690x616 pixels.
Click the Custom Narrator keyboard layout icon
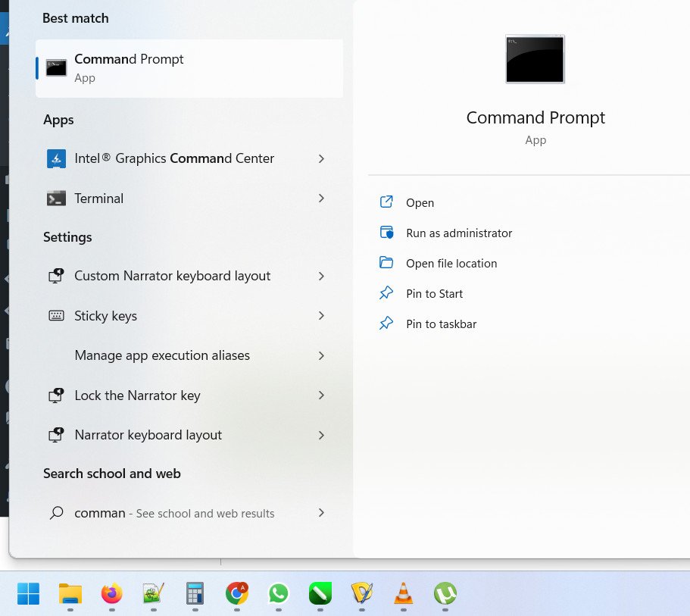[x=56, y=276]
